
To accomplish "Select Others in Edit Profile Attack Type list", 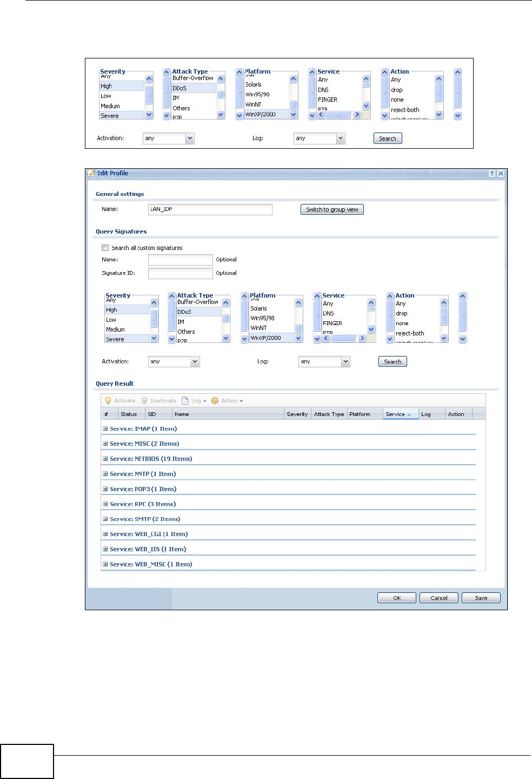I will coord(199,332).
